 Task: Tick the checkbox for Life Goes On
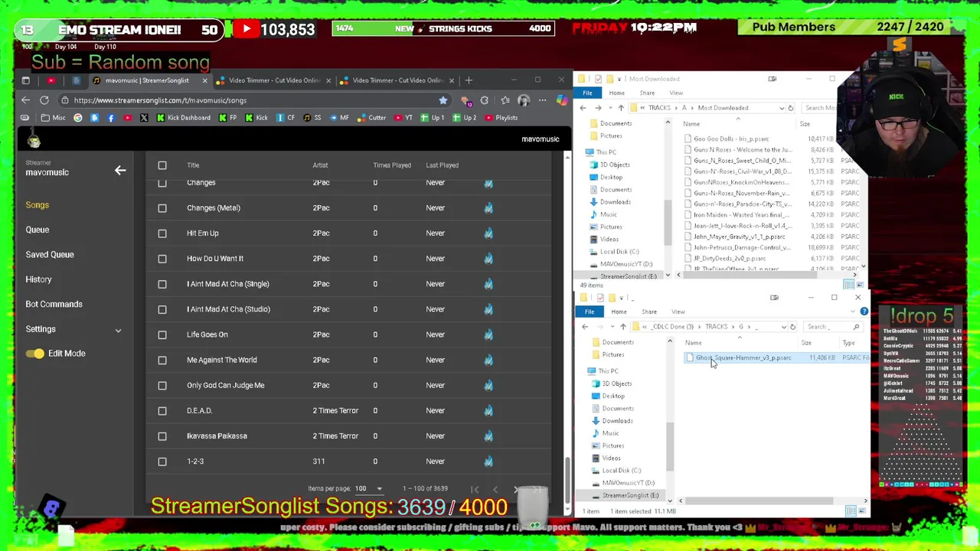(x=162, y=334)
